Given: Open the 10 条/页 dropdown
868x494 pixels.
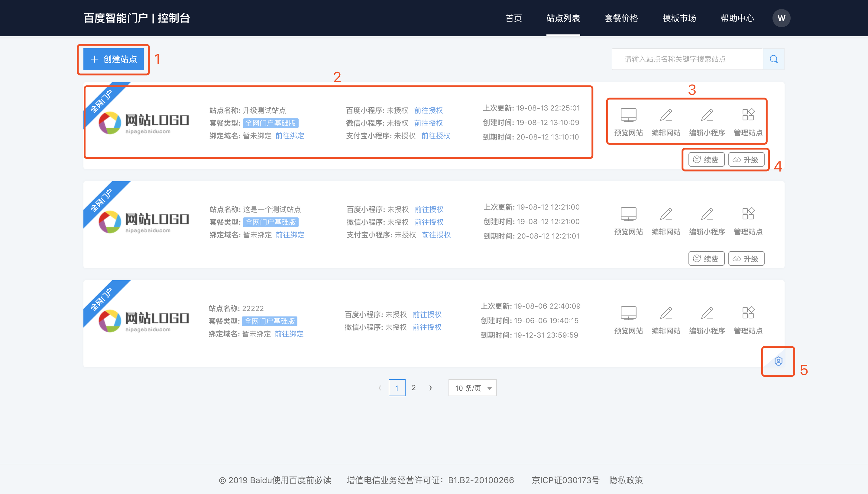Looking at the screenshot, I should (x=472, y=388).
